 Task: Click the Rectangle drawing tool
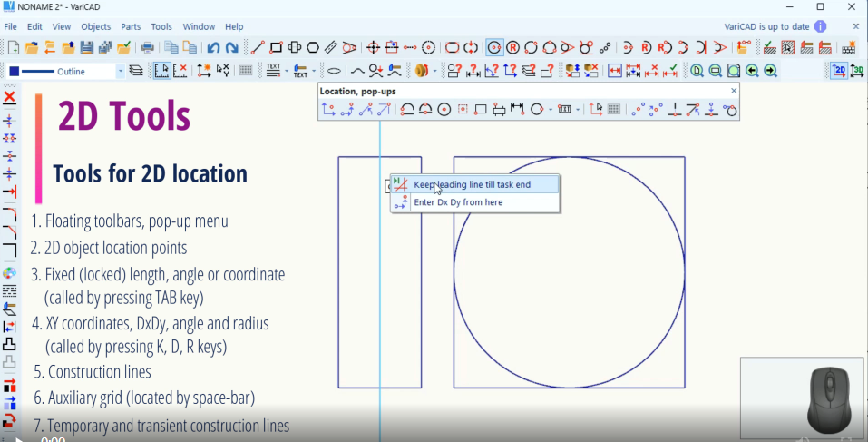tap(277, 47)
